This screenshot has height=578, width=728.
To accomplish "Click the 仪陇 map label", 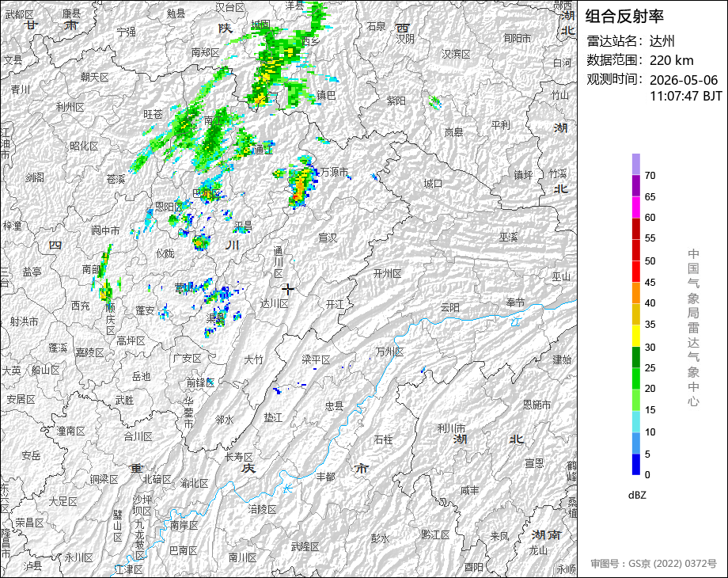I will (x=165, y=253).
